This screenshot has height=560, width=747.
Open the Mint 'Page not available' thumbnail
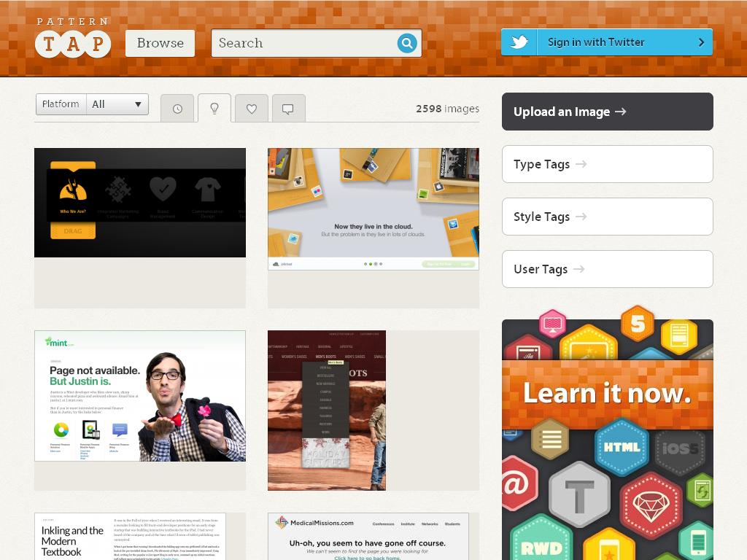pyautogui.click(x=140, y=396)
